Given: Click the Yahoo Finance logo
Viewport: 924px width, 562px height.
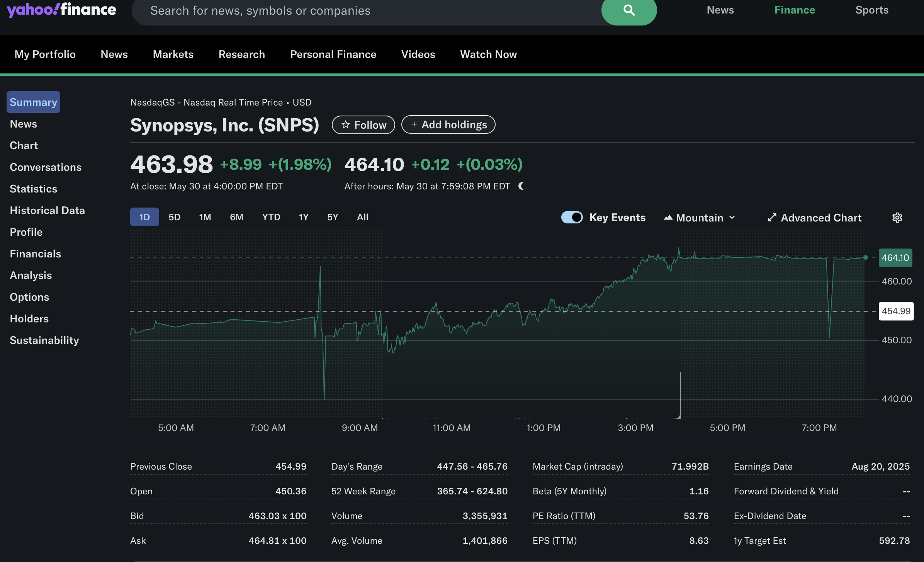Looking at the screenshot, I should [x=61, y=10].
